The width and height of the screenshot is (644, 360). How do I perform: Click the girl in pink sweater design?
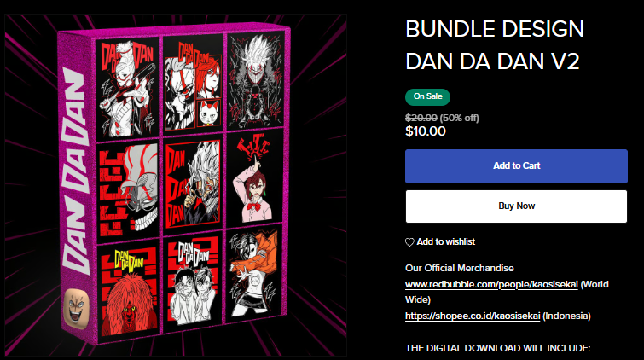tap(254, 177)
